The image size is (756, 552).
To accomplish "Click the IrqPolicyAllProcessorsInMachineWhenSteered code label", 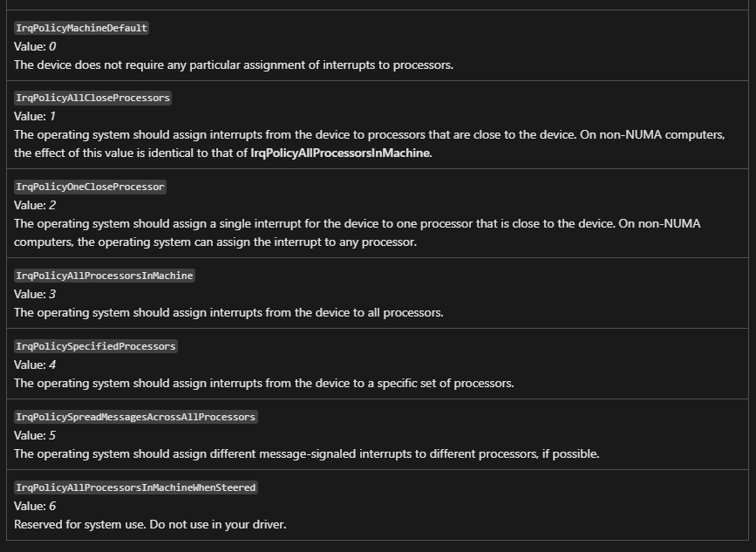I will (136, 487).
